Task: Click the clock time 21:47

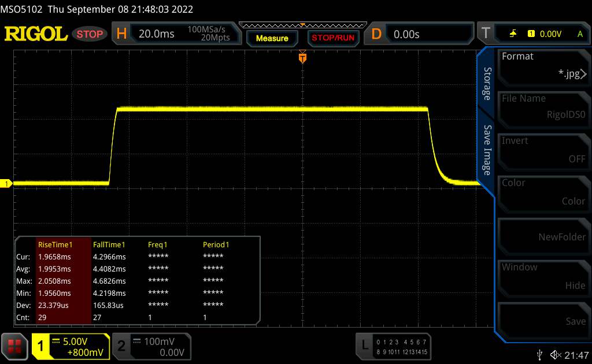Action: (576, 355)
